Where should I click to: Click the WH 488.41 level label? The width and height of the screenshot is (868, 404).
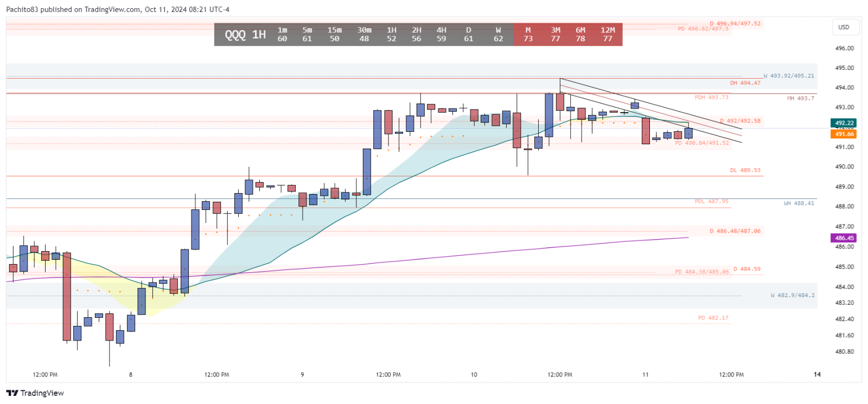(x=799, y=203)
